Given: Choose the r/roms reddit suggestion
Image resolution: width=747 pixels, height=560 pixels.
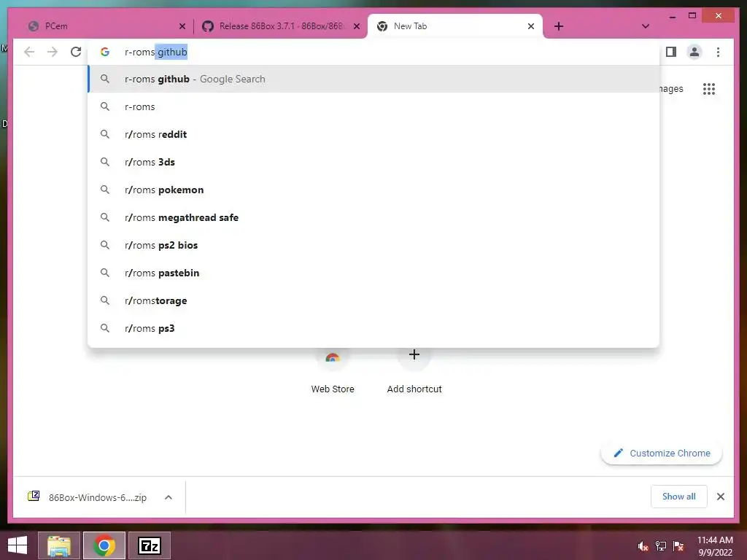Looking at the screenshot, I should point(373,134).
